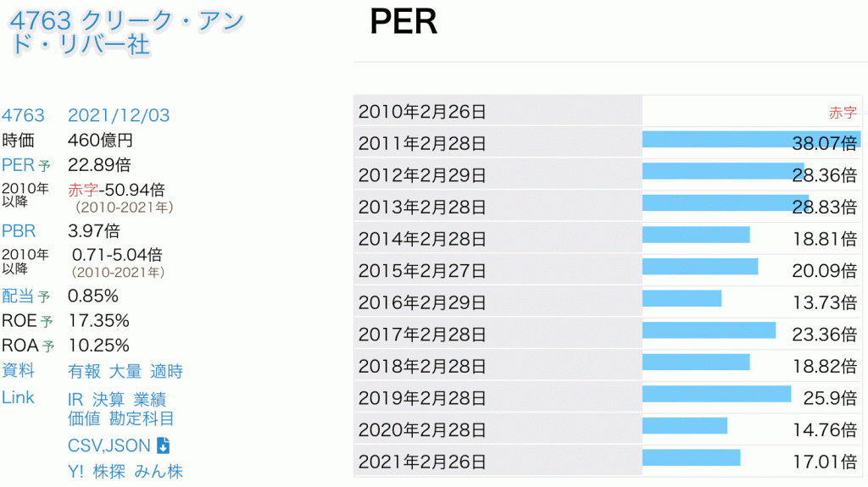Open the Y! Yahoo finance link
The height and width of the screenshot is (487, 868).
click(75, 472)
